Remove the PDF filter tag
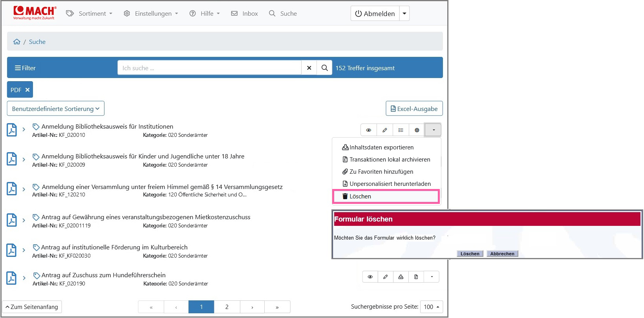 point(27,90)
